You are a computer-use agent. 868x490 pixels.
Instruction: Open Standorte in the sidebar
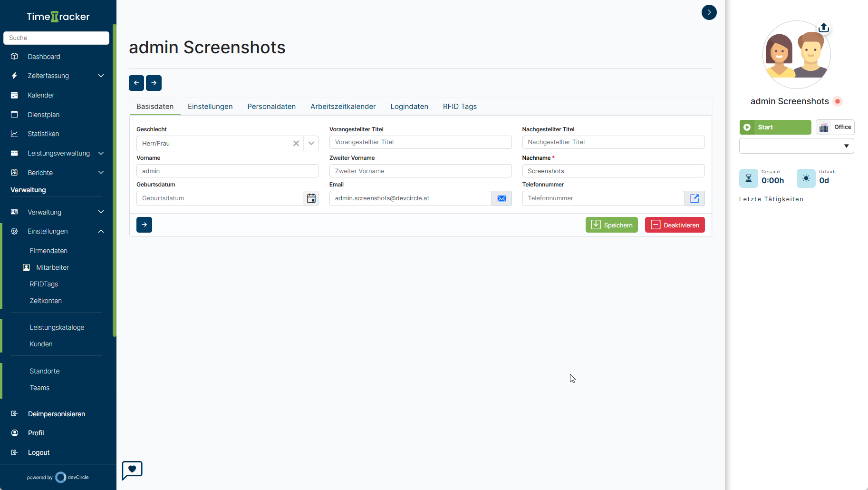pyautogui.click(x=45, y=371)
